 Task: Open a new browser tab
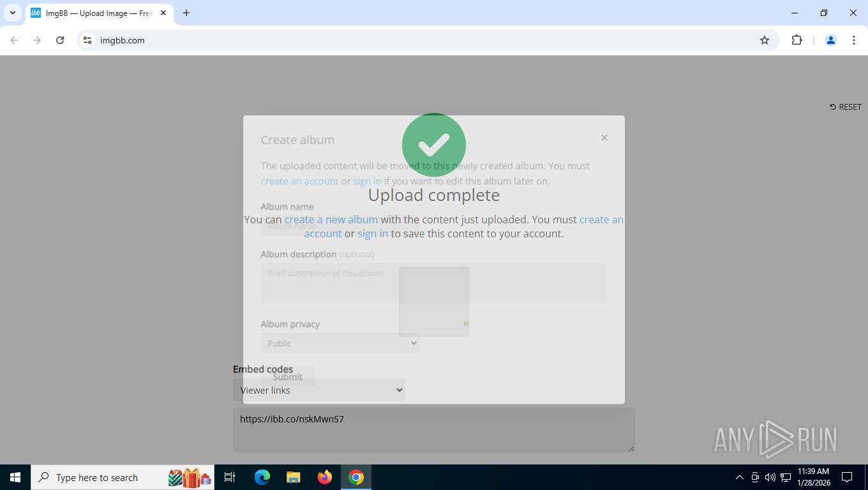[186, 13]
